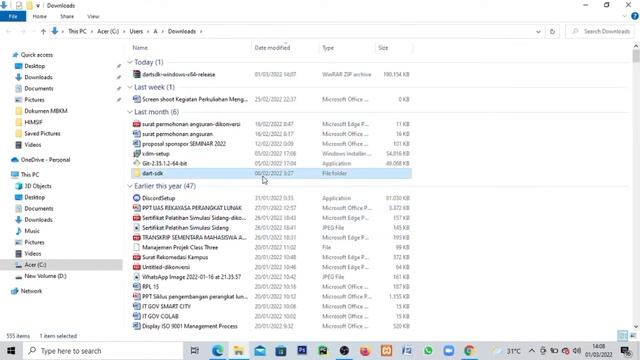640x360 pixels.
Task: Select Users in the address breadcrumb
Action: coord(136,31)
